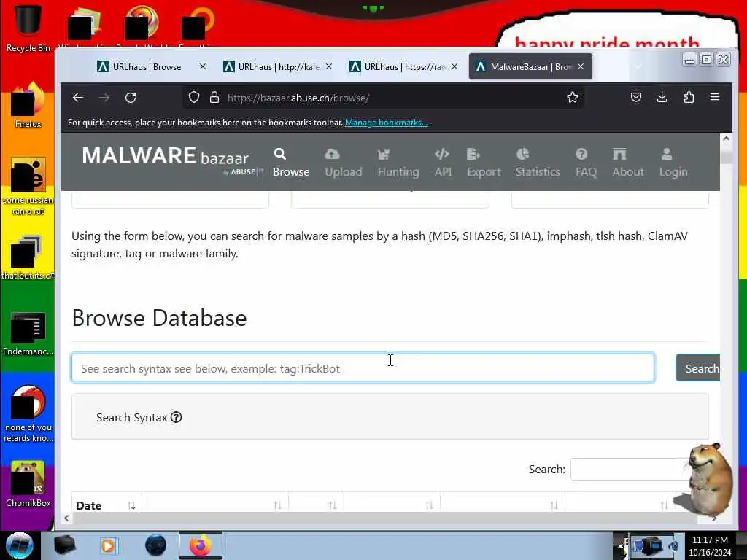
Task: Select the Endermanc... desktop icon
Action: [x=28, y=334]
